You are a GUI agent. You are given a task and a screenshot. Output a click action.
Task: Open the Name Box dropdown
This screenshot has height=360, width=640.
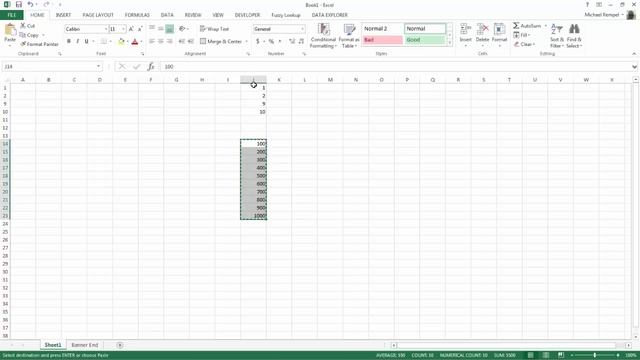point(98,67)
